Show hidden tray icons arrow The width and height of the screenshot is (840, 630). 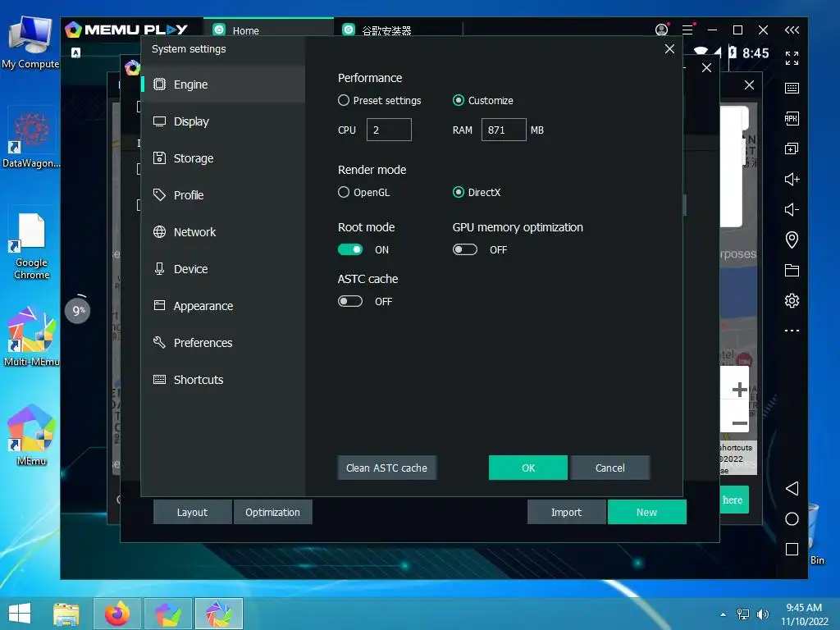pos(724,614)
